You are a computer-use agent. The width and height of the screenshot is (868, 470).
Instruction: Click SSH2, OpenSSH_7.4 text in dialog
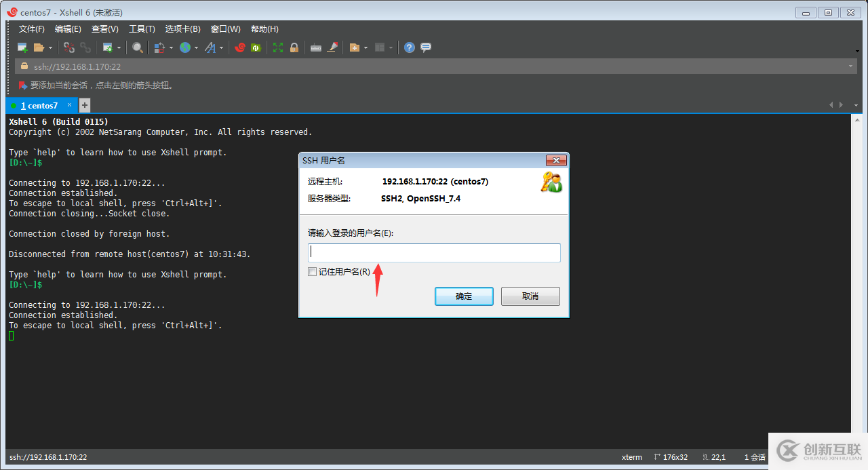click(421, 199)
